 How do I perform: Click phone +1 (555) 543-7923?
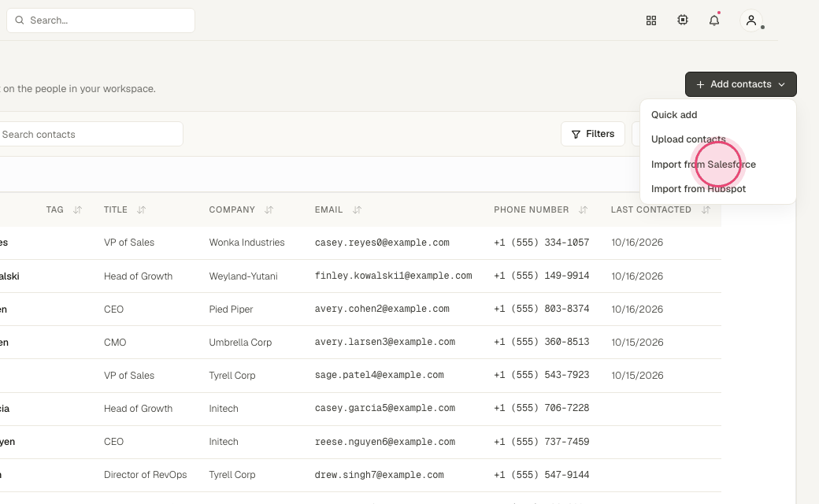[x=542, y=375]
